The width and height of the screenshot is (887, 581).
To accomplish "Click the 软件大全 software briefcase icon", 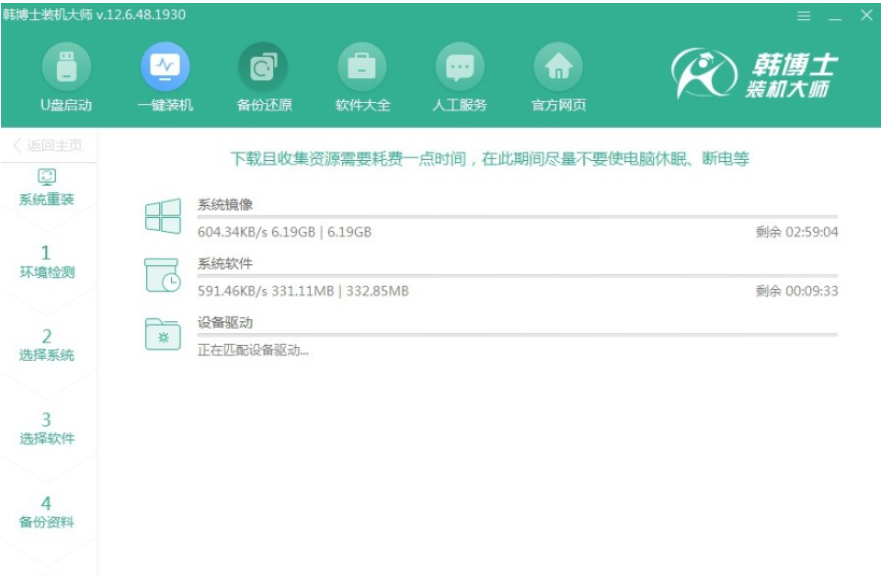I will point(362,68).
